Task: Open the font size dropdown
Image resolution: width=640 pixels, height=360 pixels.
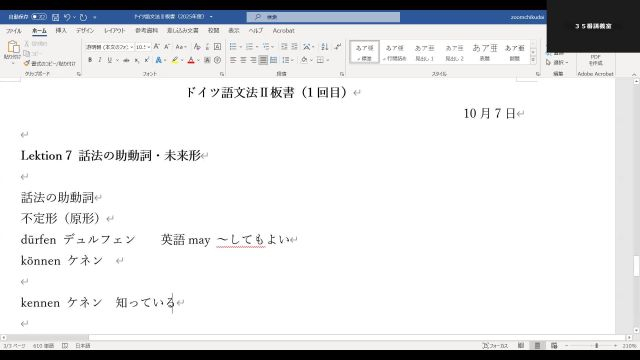Action: click(x=149, y=47)
